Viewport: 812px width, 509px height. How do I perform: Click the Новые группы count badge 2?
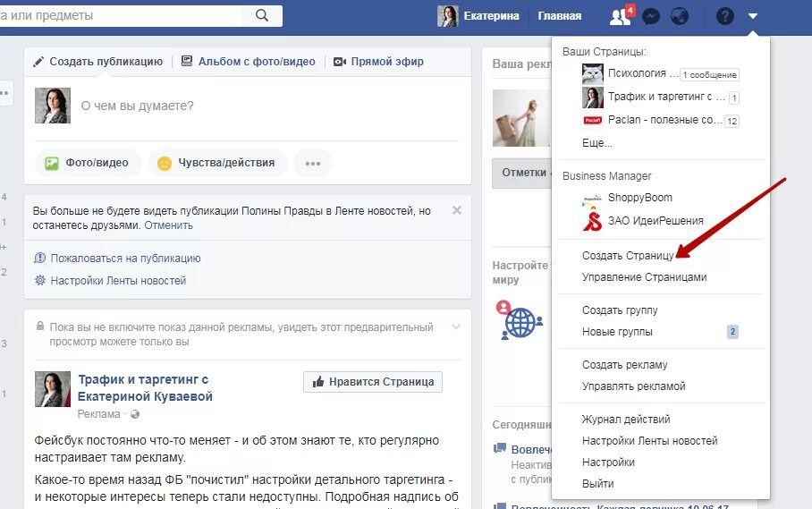pyautogui.click(x=732, y=331)
